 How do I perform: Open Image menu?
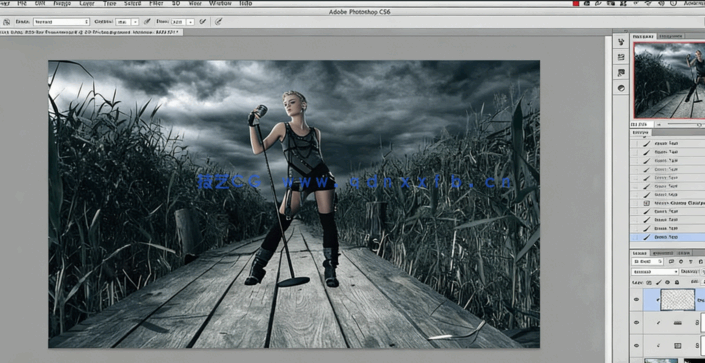pyautogui.click(x=62, y=3)
